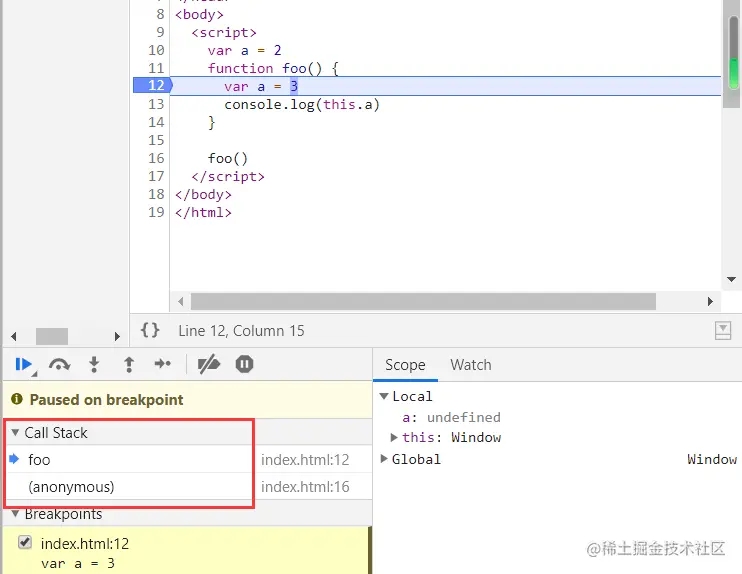The height and width of the screenshot is (574, 742).
Task: Click the 'function foo() {' line
Action: coord(273,68)
